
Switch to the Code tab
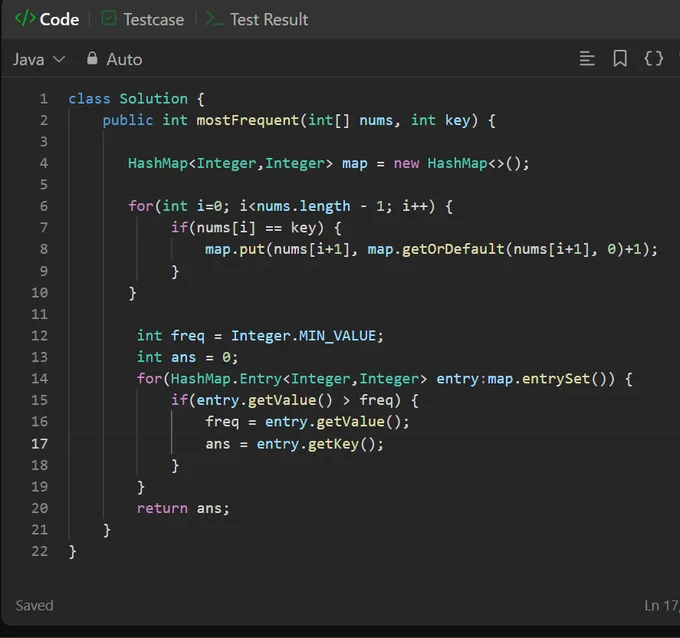(x=47, y=20)
